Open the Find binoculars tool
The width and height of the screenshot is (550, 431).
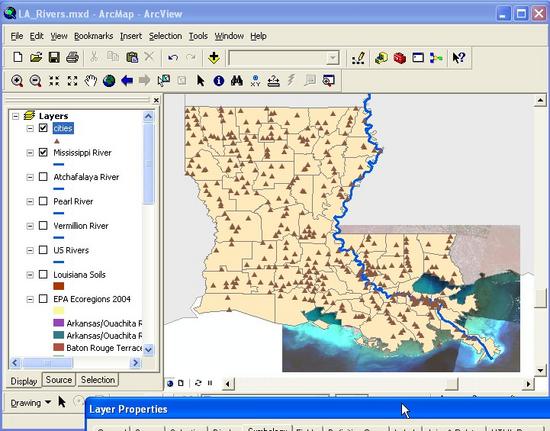tap(237, 81)
